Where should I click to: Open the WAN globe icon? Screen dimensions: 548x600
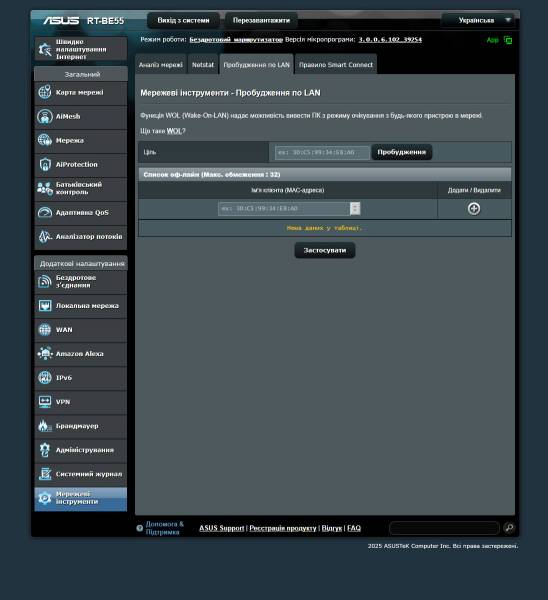click(x=45, y=330)
